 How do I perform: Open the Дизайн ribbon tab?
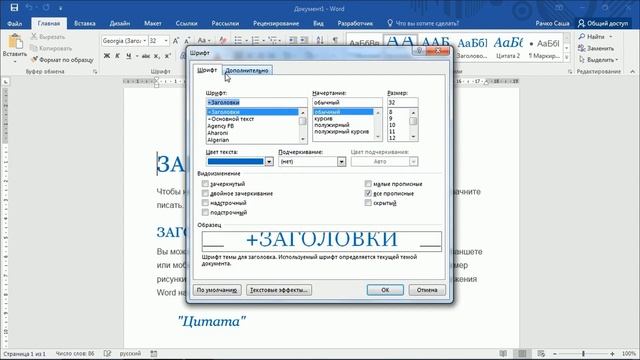pyautogui.click(x=120, y=23)
